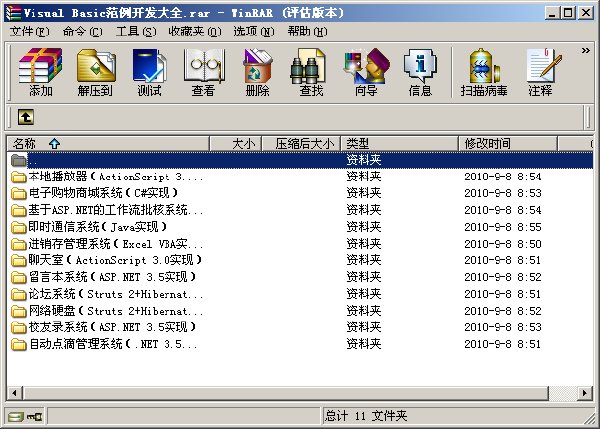The width and height of the screenshot is (600, 429).
Task: Click folder icon of 论坛系统 row
Action: (18, 294)
